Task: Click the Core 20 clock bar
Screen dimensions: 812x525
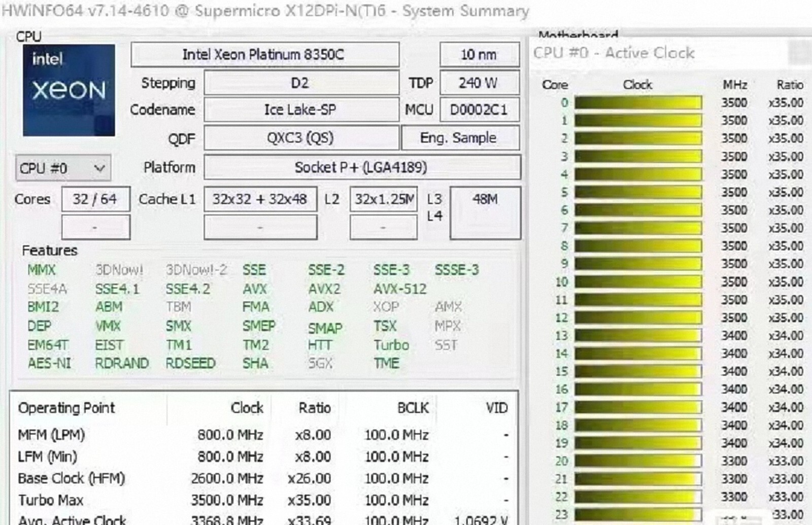Action: point(638,461)
